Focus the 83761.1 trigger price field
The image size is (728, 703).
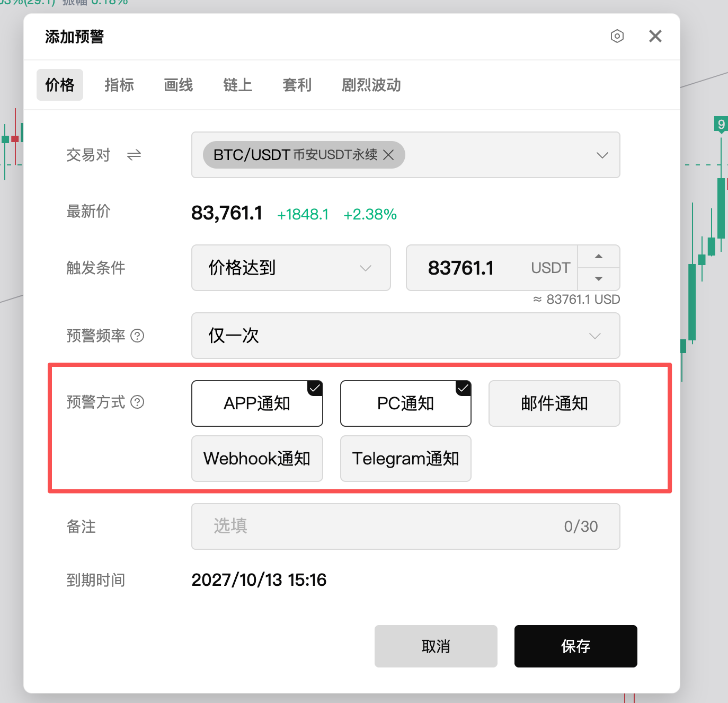[x=492, y=268]
